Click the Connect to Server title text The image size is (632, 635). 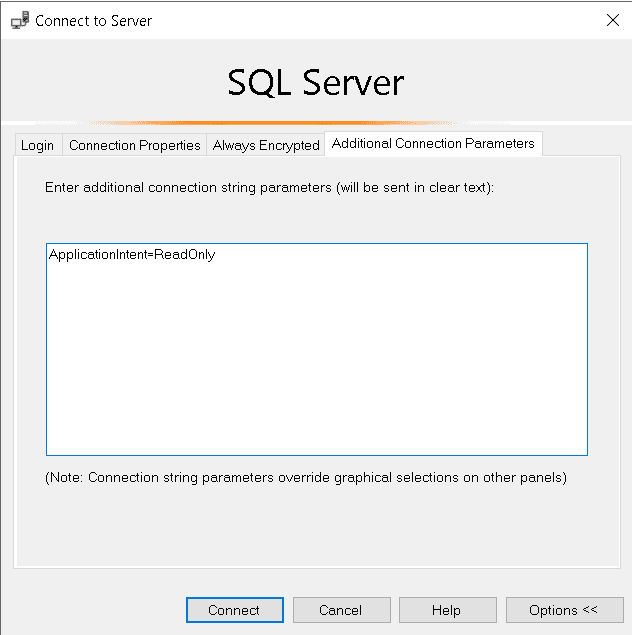94,20
